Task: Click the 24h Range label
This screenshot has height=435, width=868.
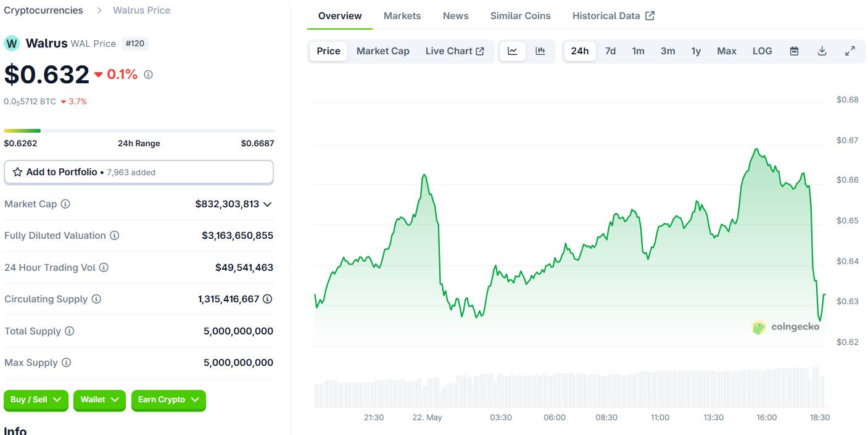Action: coord(139,143)
